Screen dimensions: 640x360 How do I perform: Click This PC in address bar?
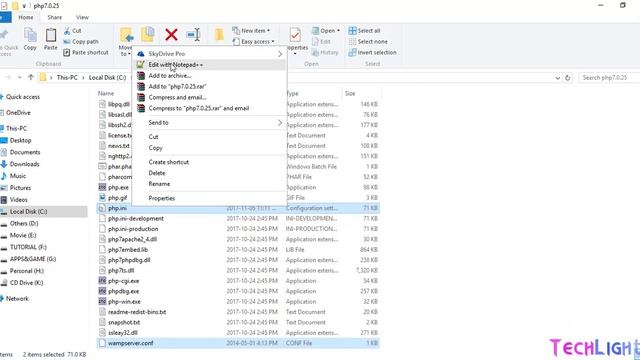[67, 78]
